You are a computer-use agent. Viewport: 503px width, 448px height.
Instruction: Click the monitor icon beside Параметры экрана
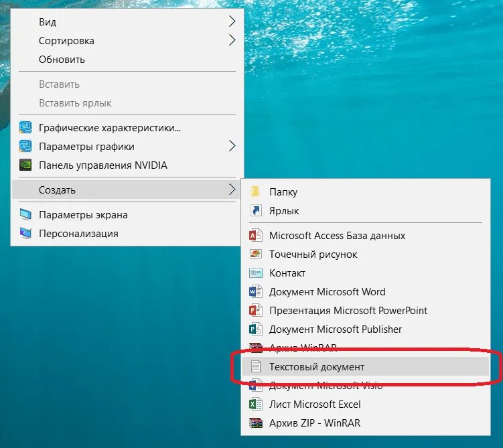tap(25, 214)
